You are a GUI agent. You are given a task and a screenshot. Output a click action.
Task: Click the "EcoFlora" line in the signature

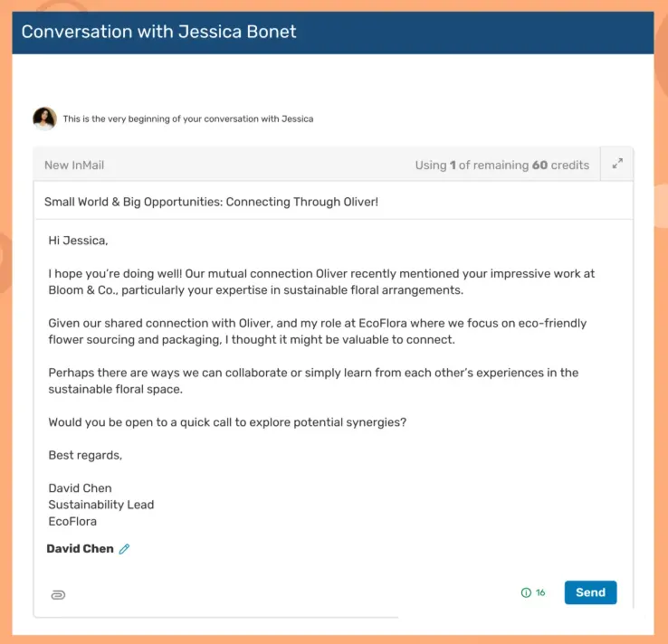click(x=72, y=521)
